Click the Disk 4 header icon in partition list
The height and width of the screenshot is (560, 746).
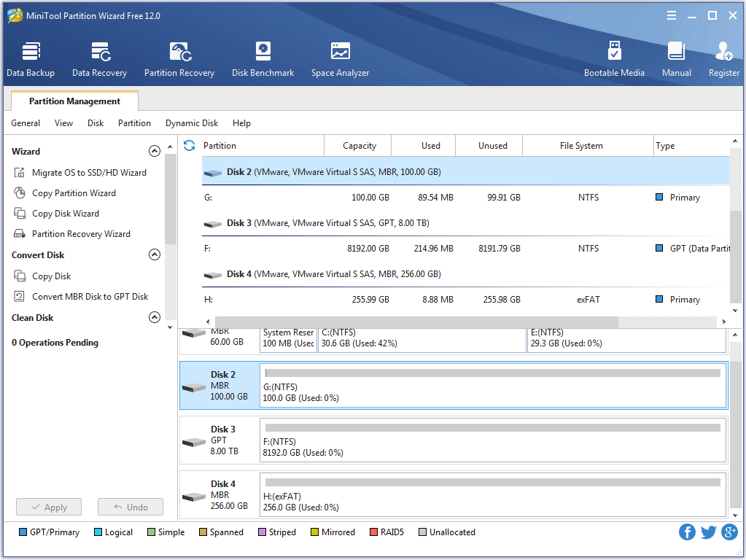(213, 275)
